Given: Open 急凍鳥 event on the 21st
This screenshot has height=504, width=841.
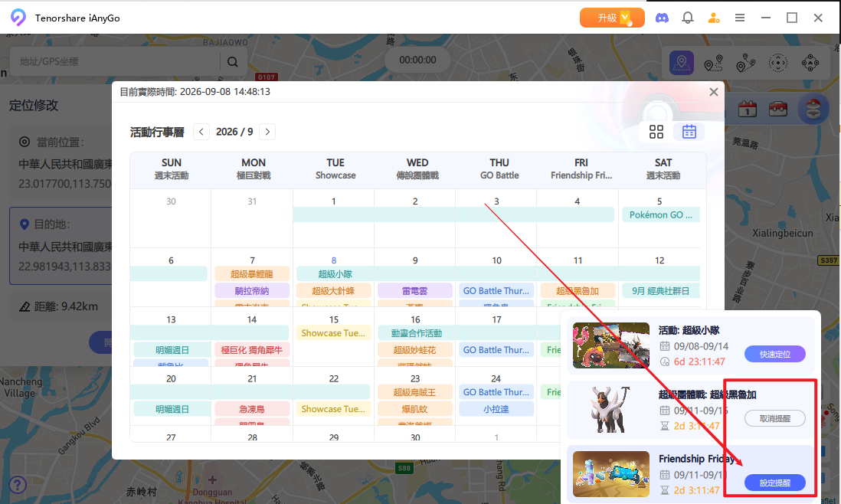Looking at the screenshot, I should [x=252, y=409].
